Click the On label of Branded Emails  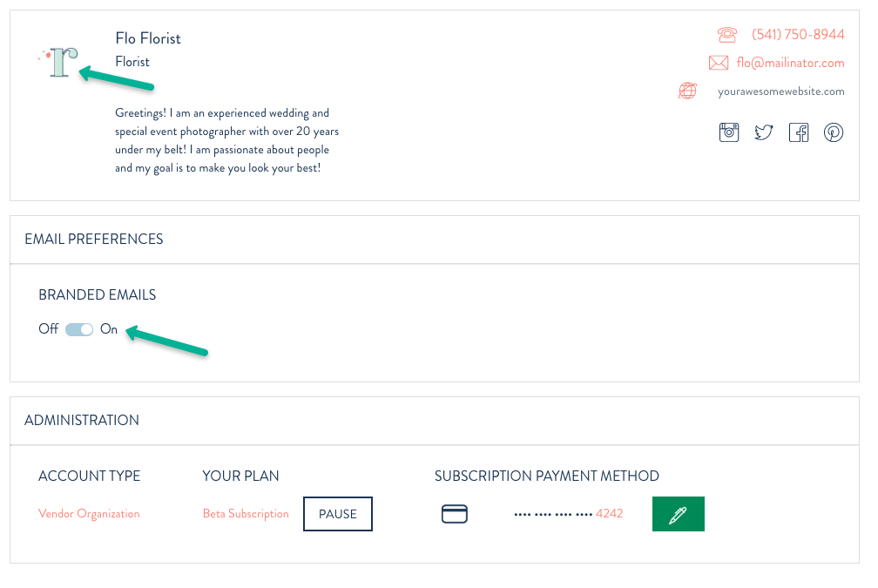click(109, 328)
